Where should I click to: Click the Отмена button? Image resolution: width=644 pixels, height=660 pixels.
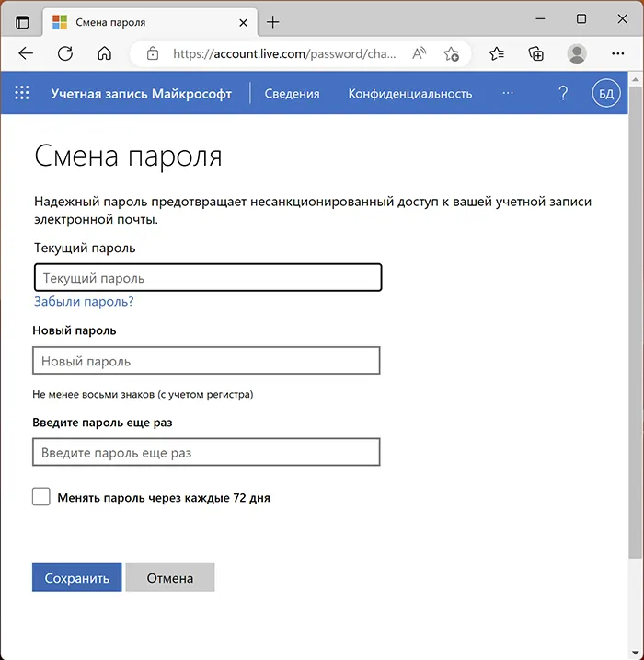coord(170,577)
